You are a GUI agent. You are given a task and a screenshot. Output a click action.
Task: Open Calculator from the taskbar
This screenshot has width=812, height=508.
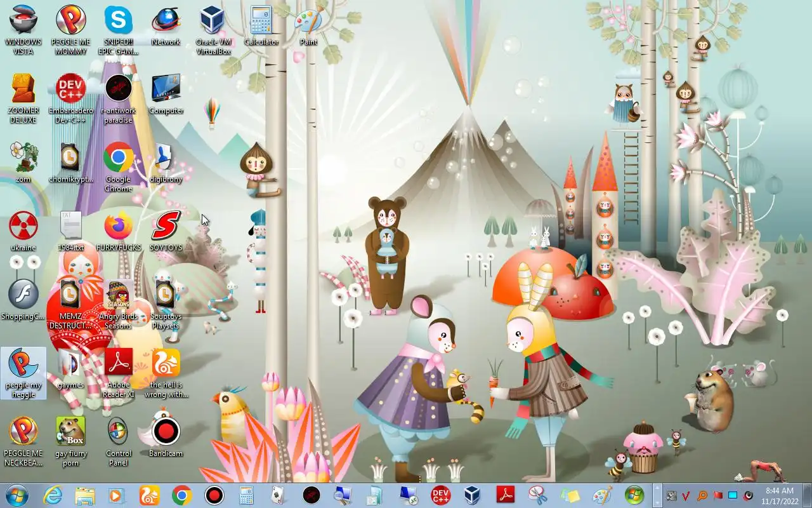click(x=246, y=495)
